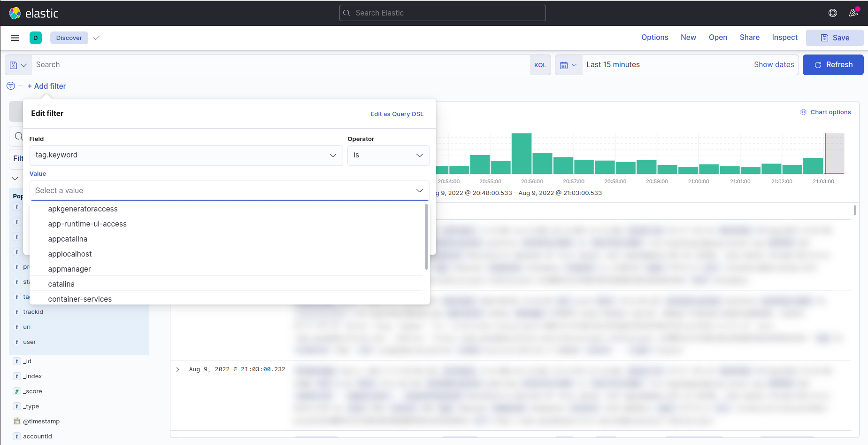The height and width of the screenshot is (445, 868).
Task: Click the calendar quick date icon
Action: [x=568, y=65]
